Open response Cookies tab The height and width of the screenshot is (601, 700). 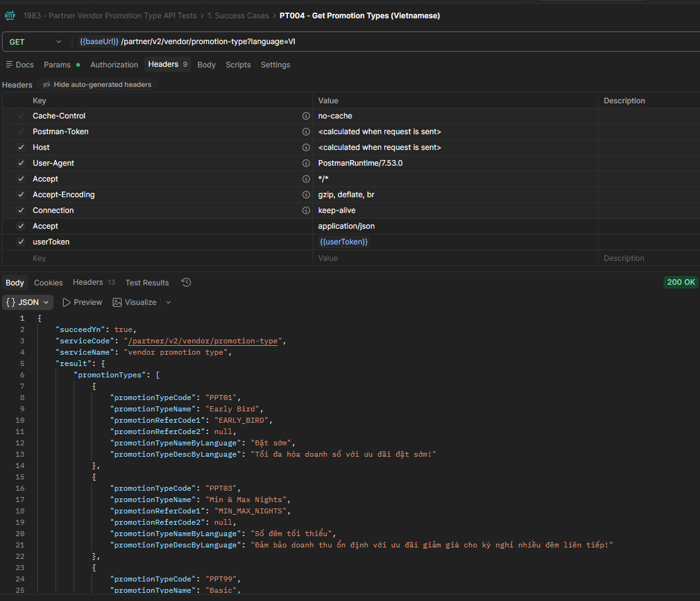click(x=49, y=283)
